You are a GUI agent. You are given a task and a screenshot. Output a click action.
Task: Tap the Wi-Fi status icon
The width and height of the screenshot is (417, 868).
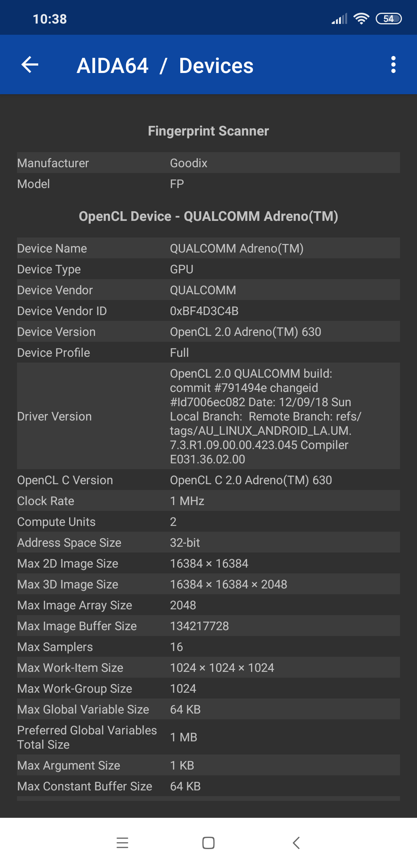click(361, 19)
